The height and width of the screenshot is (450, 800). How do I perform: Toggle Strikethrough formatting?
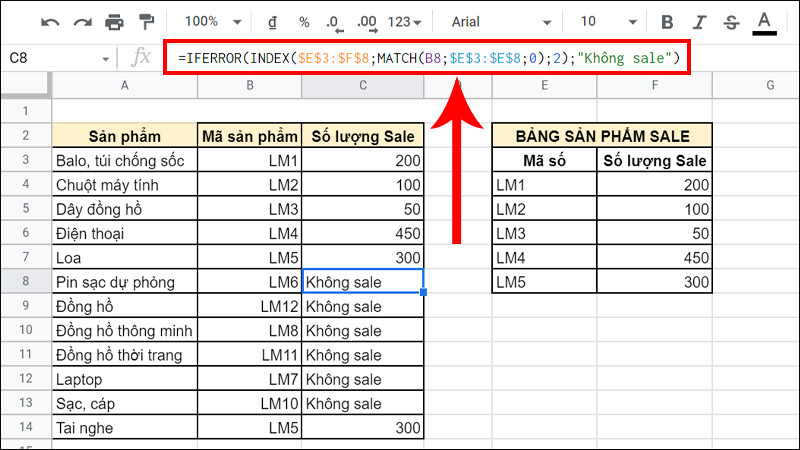click(x=731, y=22)
